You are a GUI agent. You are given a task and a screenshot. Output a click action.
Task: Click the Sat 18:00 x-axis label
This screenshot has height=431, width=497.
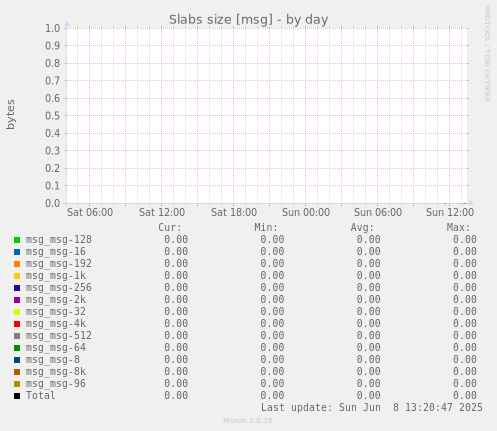(234, 212)
